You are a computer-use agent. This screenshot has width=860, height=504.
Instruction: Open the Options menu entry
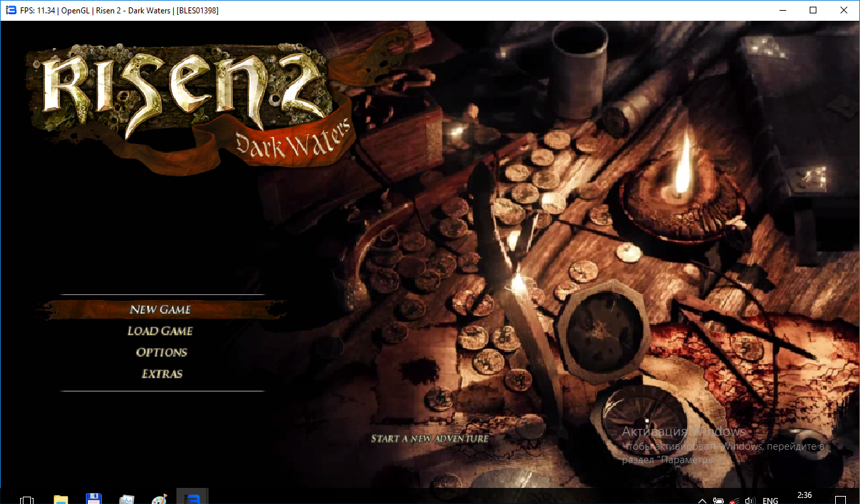coord(161,353)
